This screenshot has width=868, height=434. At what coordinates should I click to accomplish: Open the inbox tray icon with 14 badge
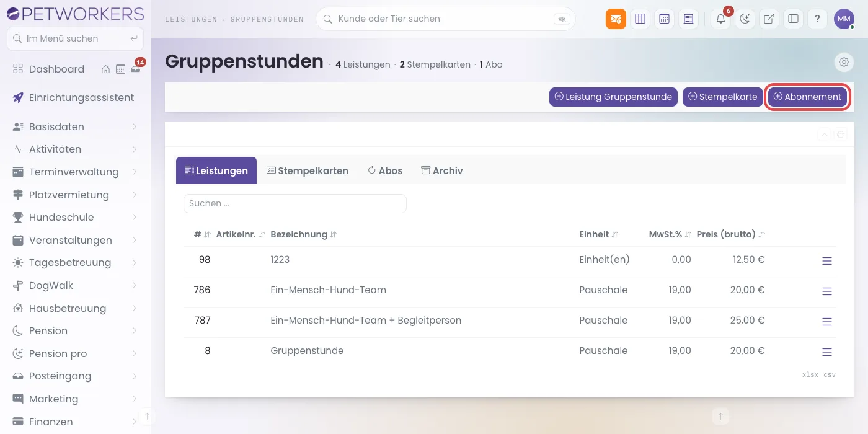(x=135, y=69)
